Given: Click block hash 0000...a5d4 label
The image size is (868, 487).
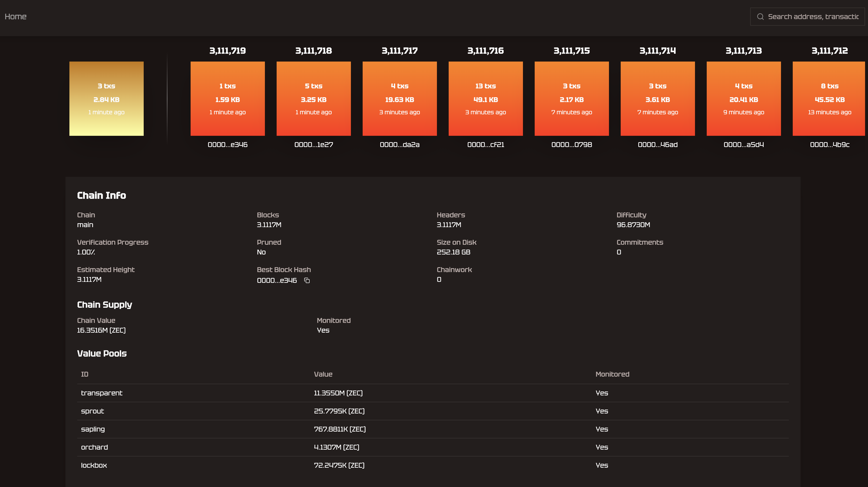Looking at the screenshot, I should (x=743, y=145).
